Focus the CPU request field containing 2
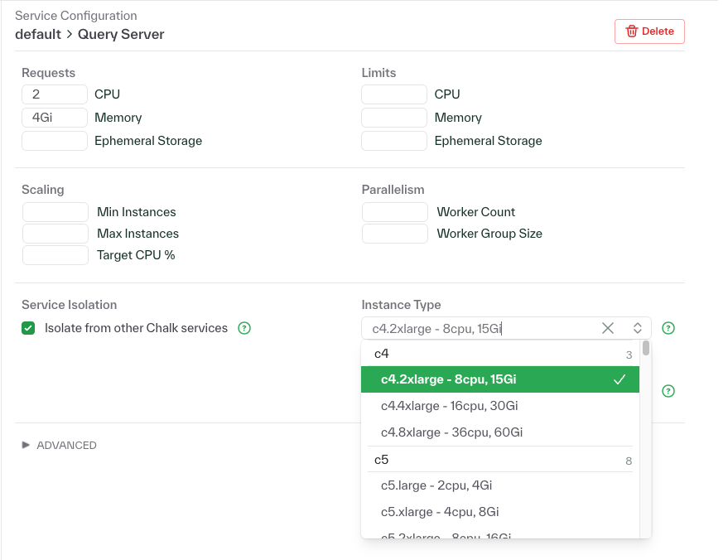728x560 pixels. (x=54, y=94)
